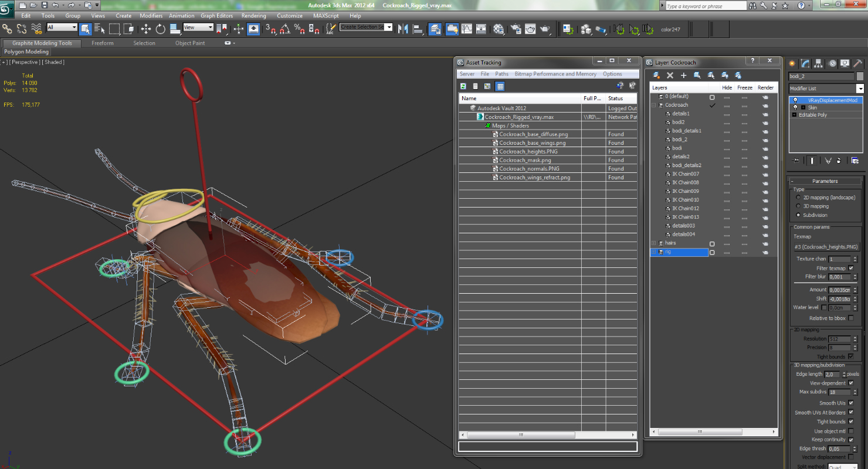Click Refresh icon in Asset Tracking
Image resolution: width=868 pixels, height=469 pixels.
pyautogui.click(x=463, y=86)
